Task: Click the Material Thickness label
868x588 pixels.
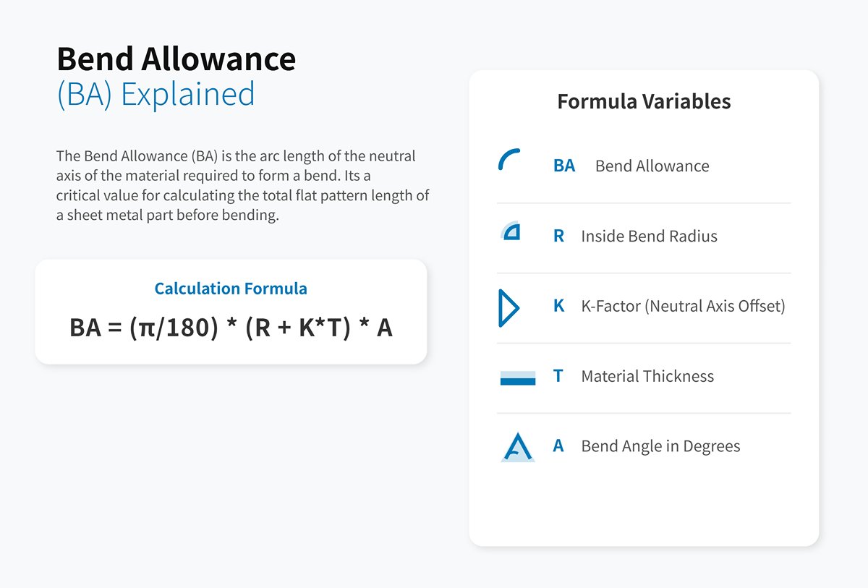Action: coord(647,376)
